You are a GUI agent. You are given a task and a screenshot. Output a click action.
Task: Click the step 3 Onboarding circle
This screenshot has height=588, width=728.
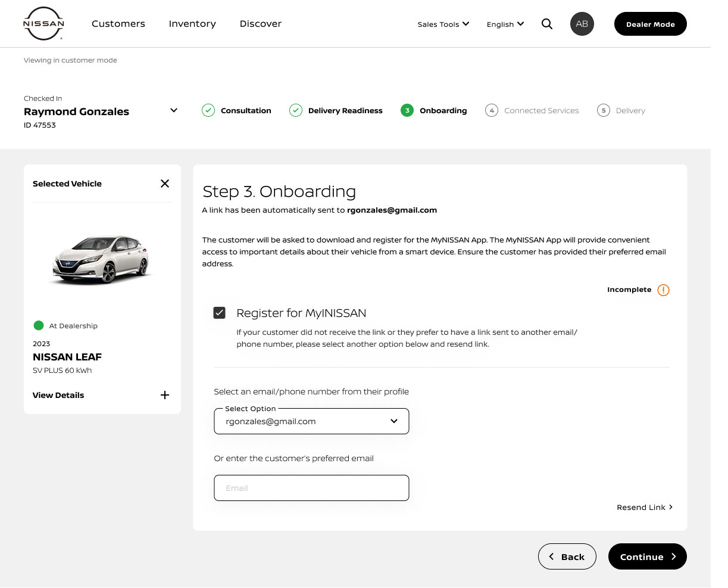pyautogui.click(x=407, y=110)
